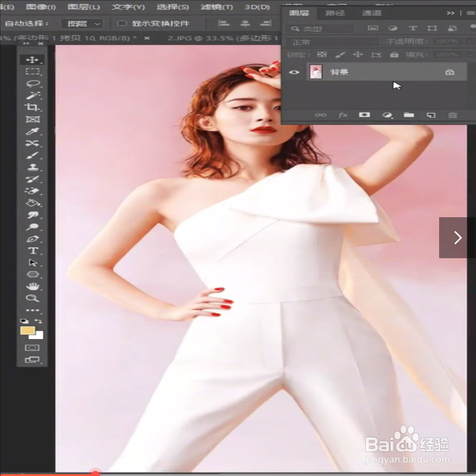Open the 图像(I) menu
Image resolution: width=476 pixels, height=476 pixels.
pyautogui.click(x=40, y=6)
